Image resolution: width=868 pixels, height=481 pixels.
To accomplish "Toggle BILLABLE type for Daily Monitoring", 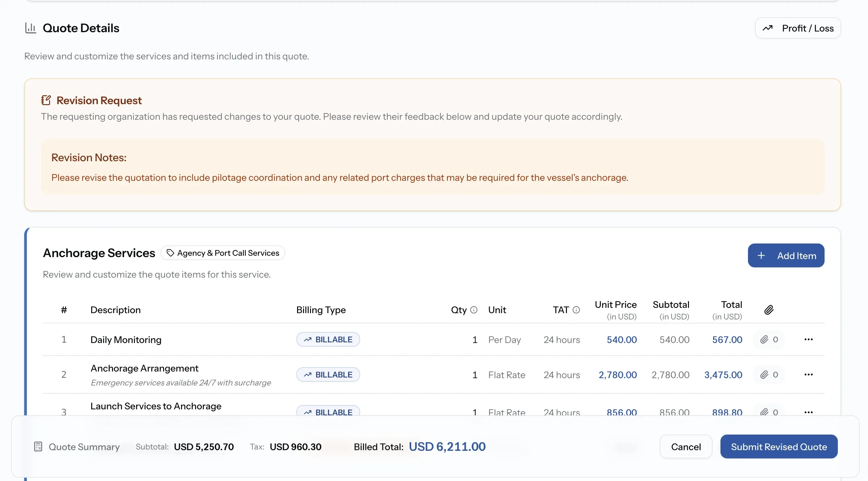I will click(x=328, y=339).
